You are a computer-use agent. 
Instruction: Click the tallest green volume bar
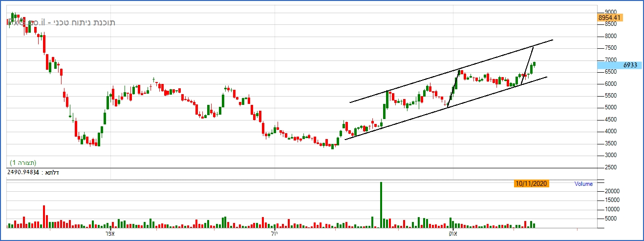tap(381, 205)
